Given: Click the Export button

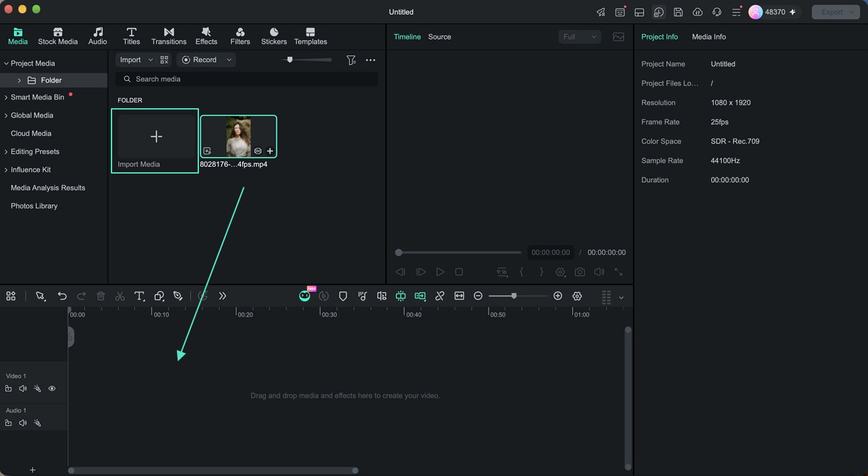Looking at the screenshot, I should 835,12.
